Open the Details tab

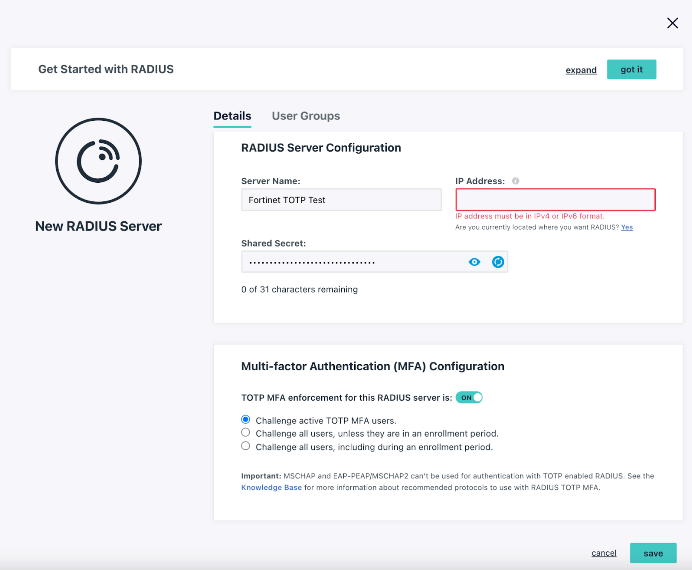232,116
